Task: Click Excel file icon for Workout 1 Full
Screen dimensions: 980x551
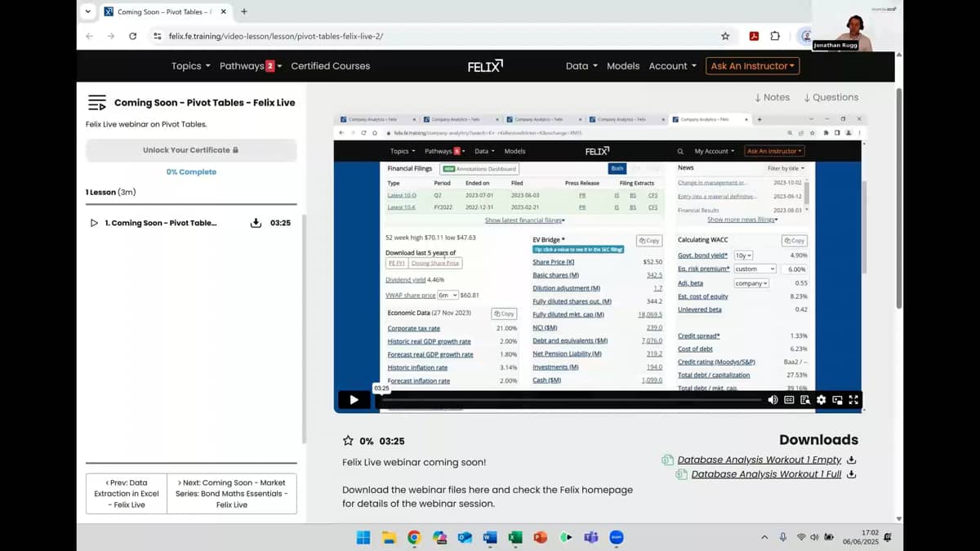Action: [681, 474]
